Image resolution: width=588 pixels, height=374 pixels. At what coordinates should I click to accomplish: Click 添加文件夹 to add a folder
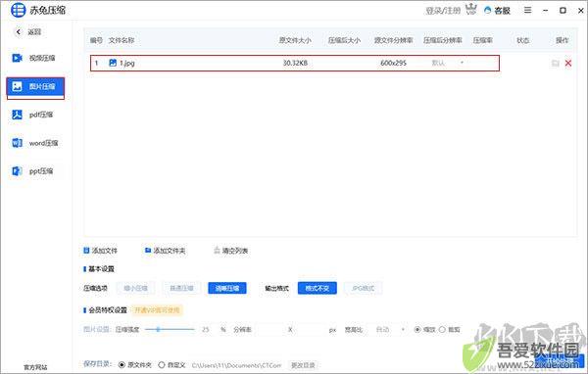pos(165,251)
